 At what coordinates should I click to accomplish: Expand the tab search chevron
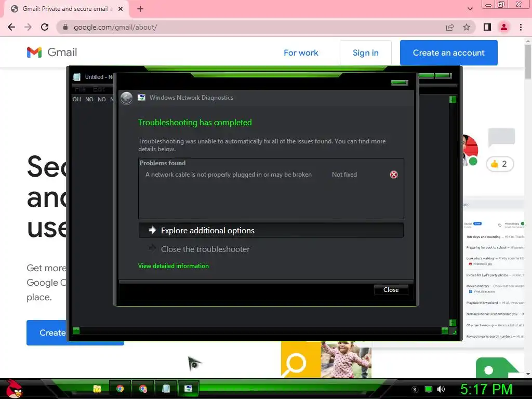[x=470, y=9]
